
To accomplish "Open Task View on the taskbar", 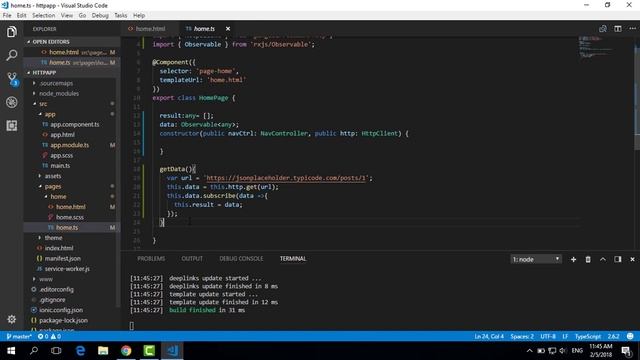I will click(56, 351).
